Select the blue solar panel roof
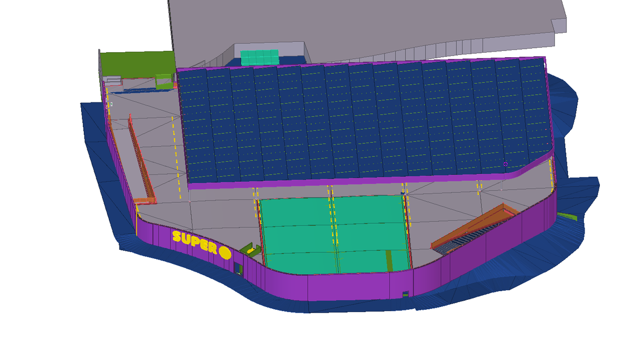This screenshot has width=644, height=362. [366, 121]
